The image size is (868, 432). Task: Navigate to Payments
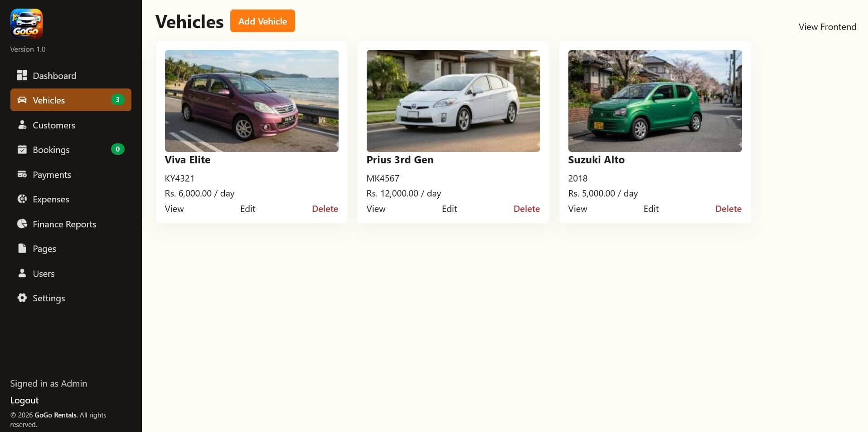[x=71, y=174]
